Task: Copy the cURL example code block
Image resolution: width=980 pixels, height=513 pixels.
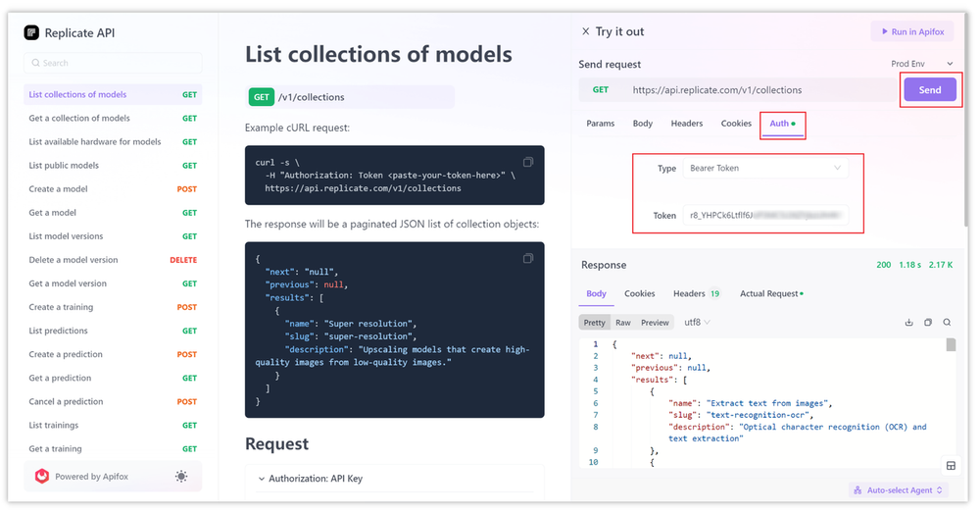Action: 528,162
